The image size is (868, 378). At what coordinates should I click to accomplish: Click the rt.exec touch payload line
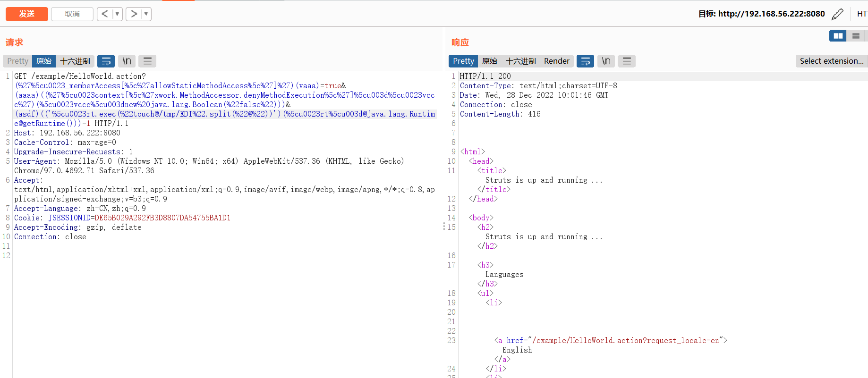click(x=225, y=114)
